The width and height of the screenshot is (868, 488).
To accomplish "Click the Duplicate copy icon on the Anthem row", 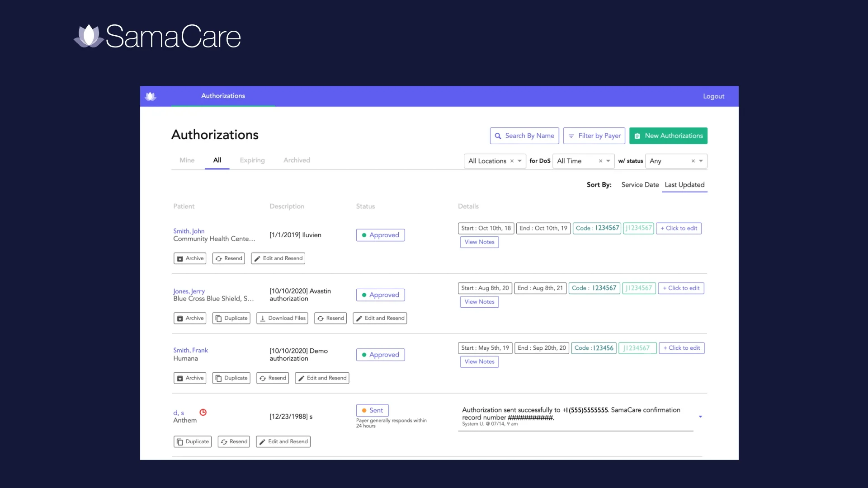I will (180, 441).
